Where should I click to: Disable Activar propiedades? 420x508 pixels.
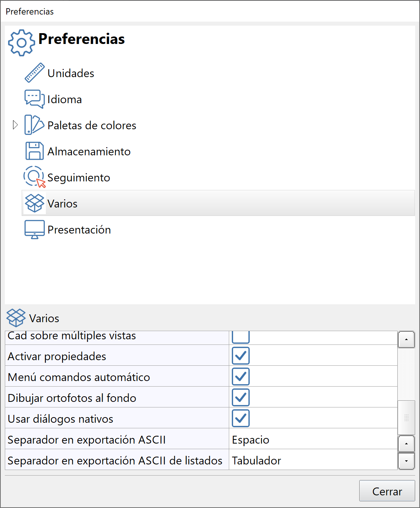click(240, 356)
